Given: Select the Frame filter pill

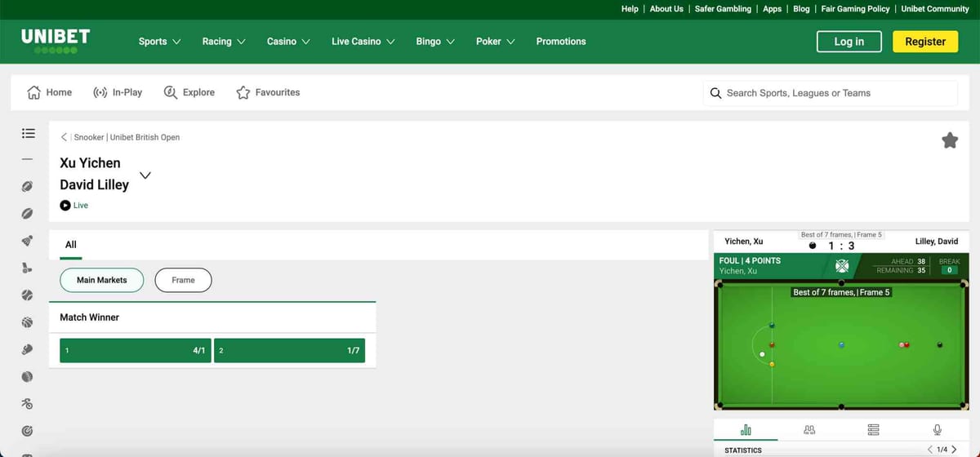Looking at the screenshot, I should [x=183, y=280].
